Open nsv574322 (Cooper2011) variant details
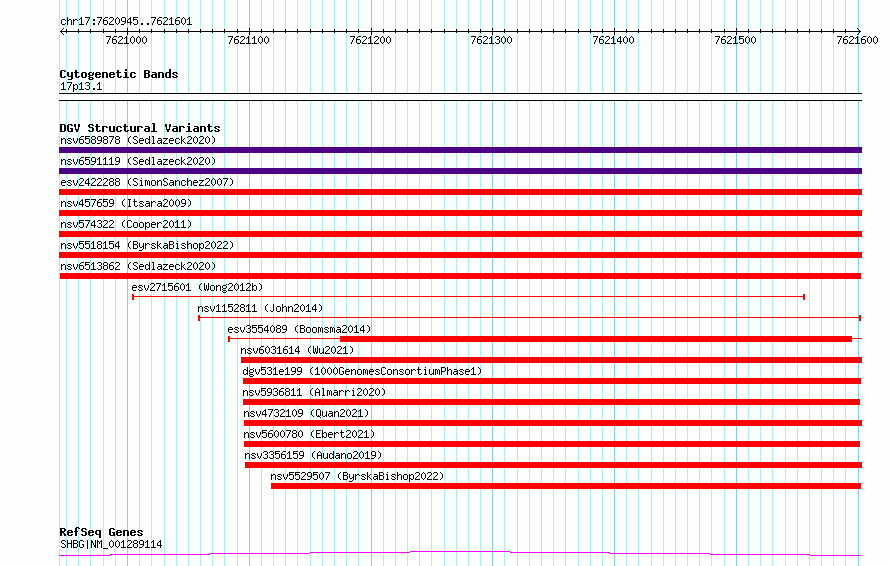This screenshot has width=890, height=566. coord(126,224)
